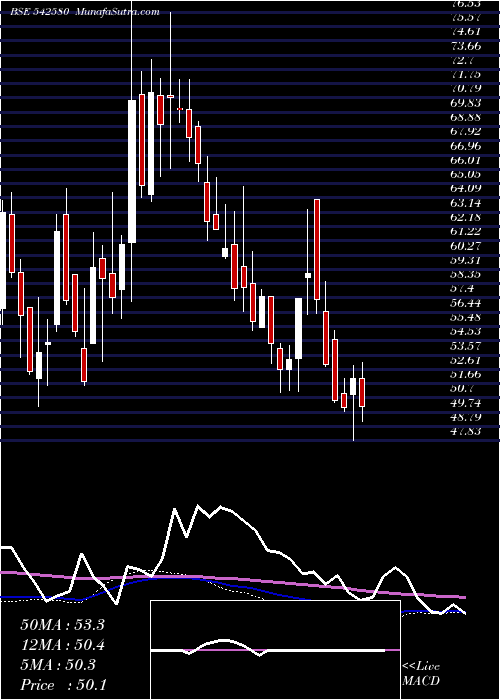Click inside the MACD inset chart box
The height and width of the screenshot is (700, 500).
click(x=275, y=650)
